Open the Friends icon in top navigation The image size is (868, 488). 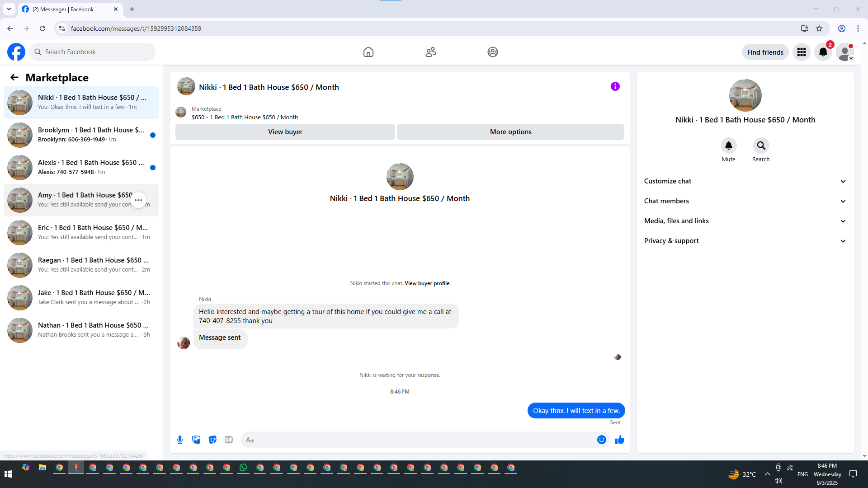tap(431, 52)
